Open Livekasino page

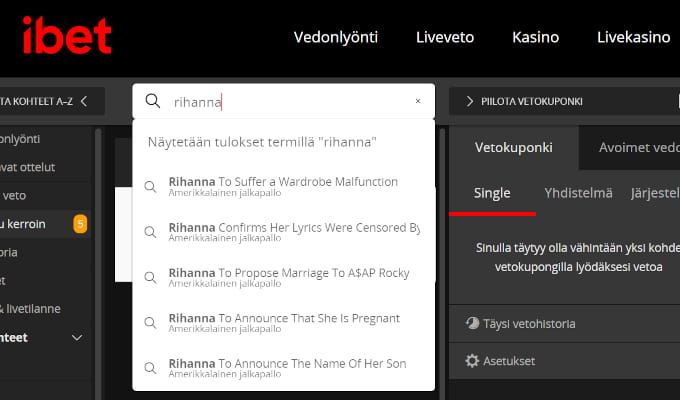click(x=634, y=37)
